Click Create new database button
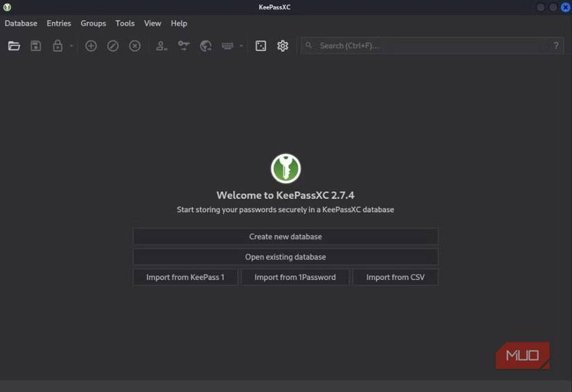This screenshot has height=392, width=572. click(x=286, y=237)
